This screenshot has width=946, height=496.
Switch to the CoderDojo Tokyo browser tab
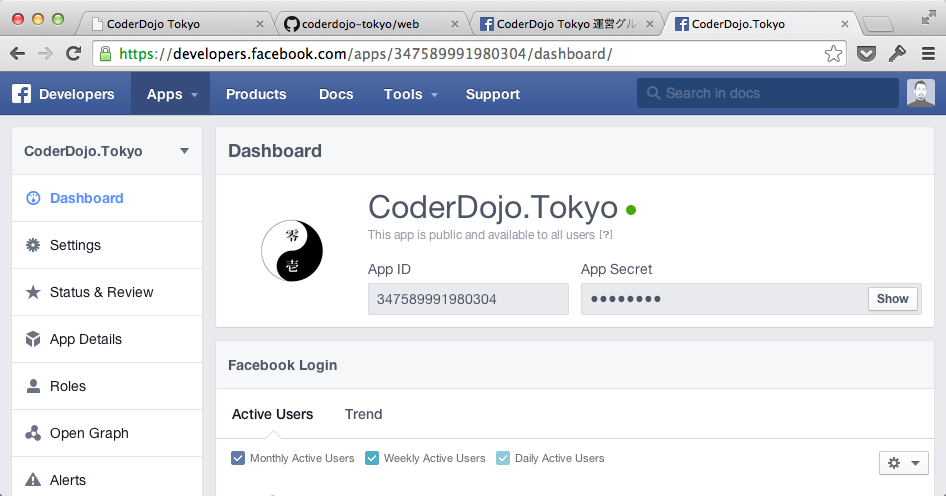[x=175, y=24]
